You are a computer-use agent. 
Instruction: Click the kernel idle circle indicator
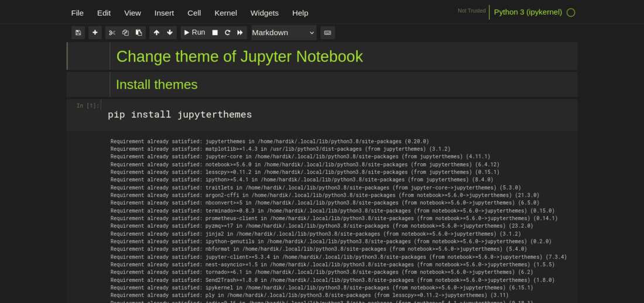pyautogui.click(x=571, y=12)
